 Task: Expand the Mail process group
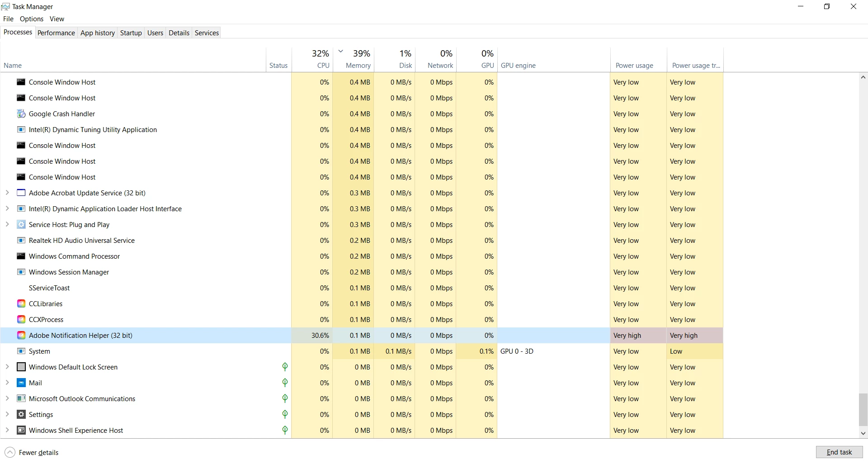[x=7, y=383]
